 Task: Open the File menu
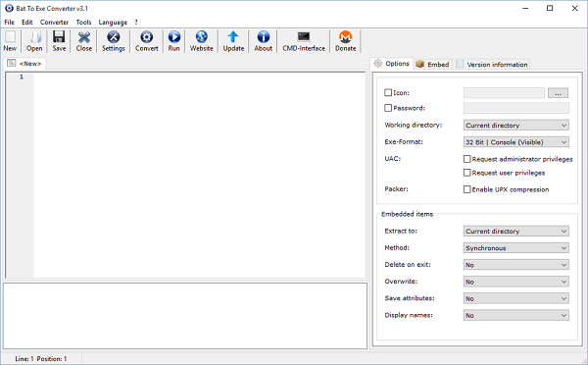[9, 23]
